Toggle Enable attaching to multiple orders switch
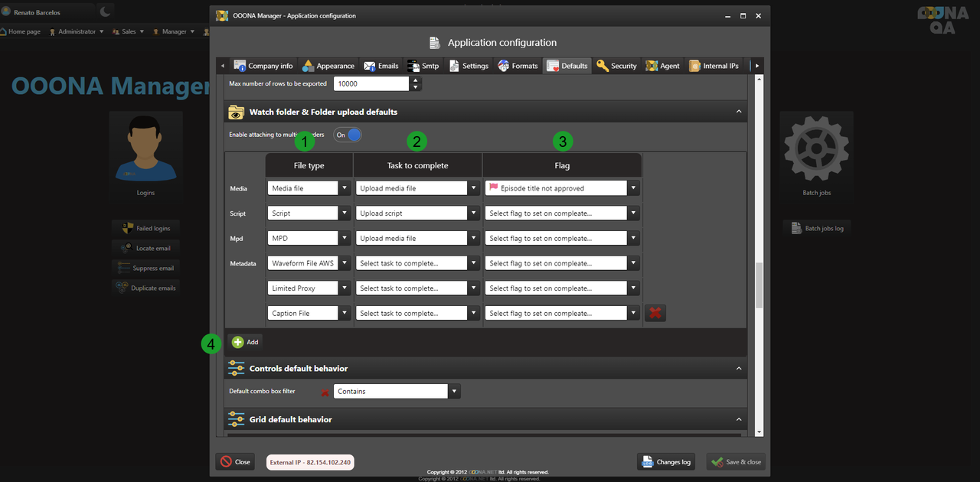The image size is (980, 482). pos(348,135)
